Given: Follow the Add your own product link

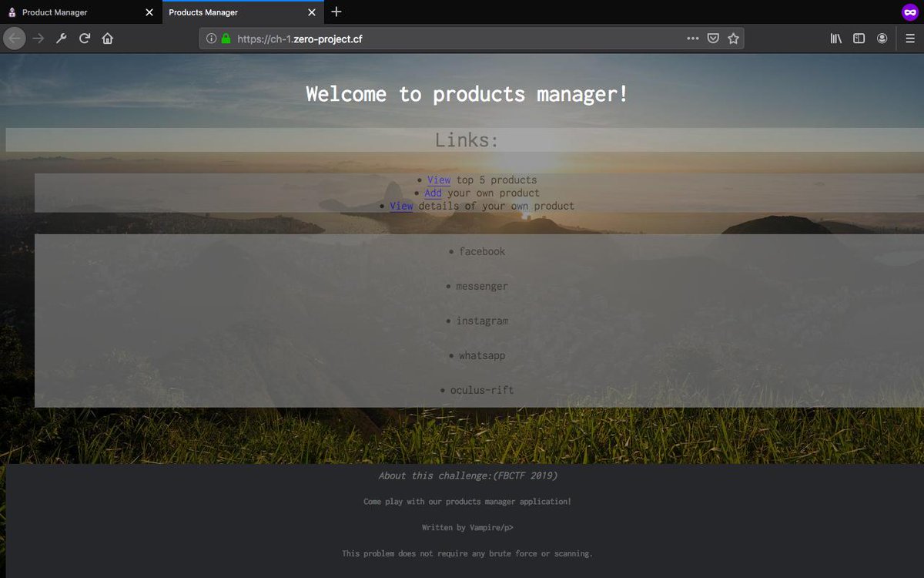Looking at the screenshot, I should coord(433,193).
